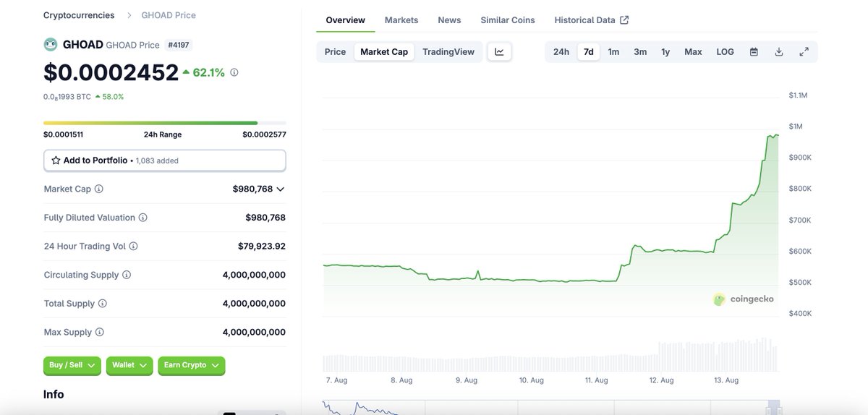Click the Info section heading
This screenshot has height=415, width=868.
tap(54, 395)
